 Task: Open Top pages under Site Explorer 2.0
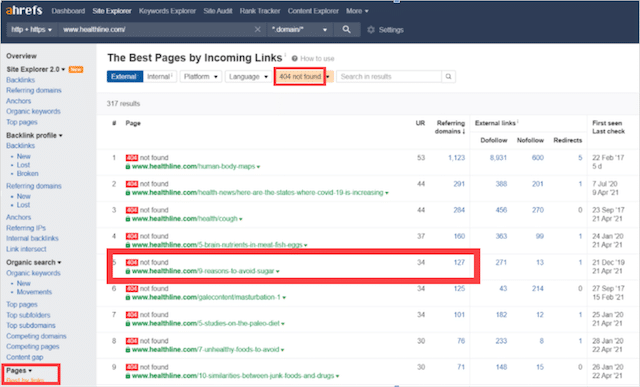(x=22, y=122)
